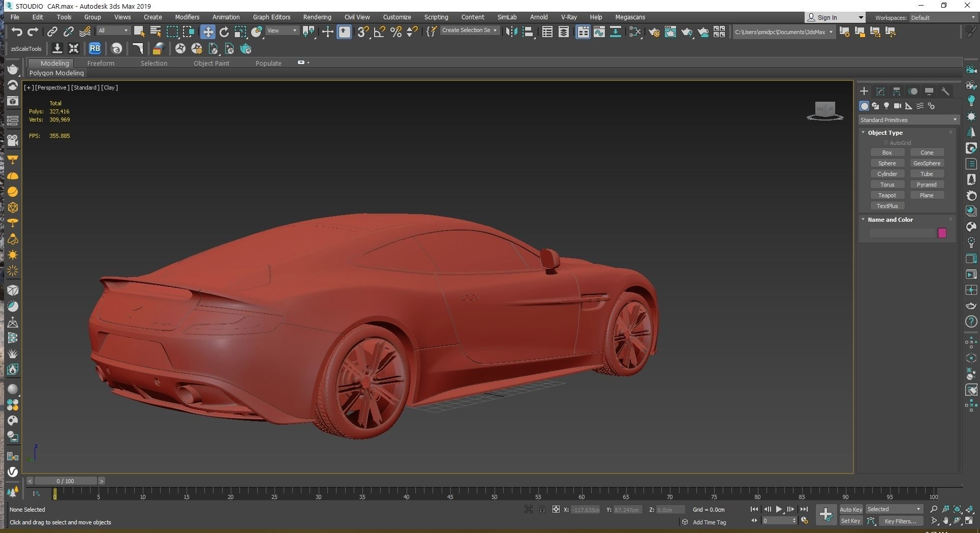This screenshot has width=980, height=533.
Task: Click the Torus primitive button
Action: [x=887, y=185]
